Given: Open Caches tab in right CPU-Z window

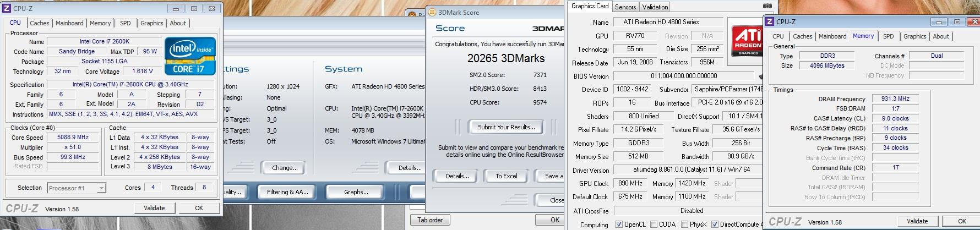Looking at the screenshot, I should click(802, 36).
